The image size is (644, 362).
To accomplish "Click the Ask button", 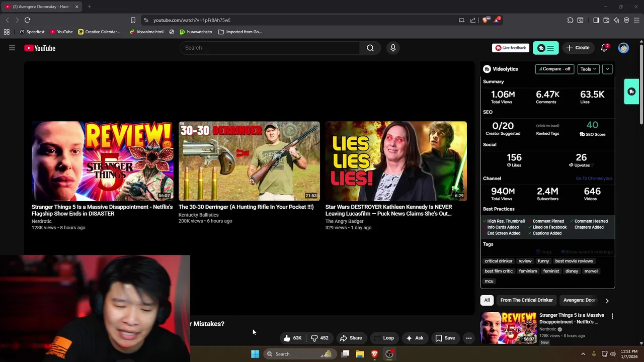I will pyautogui.click(x=415, y=338).
